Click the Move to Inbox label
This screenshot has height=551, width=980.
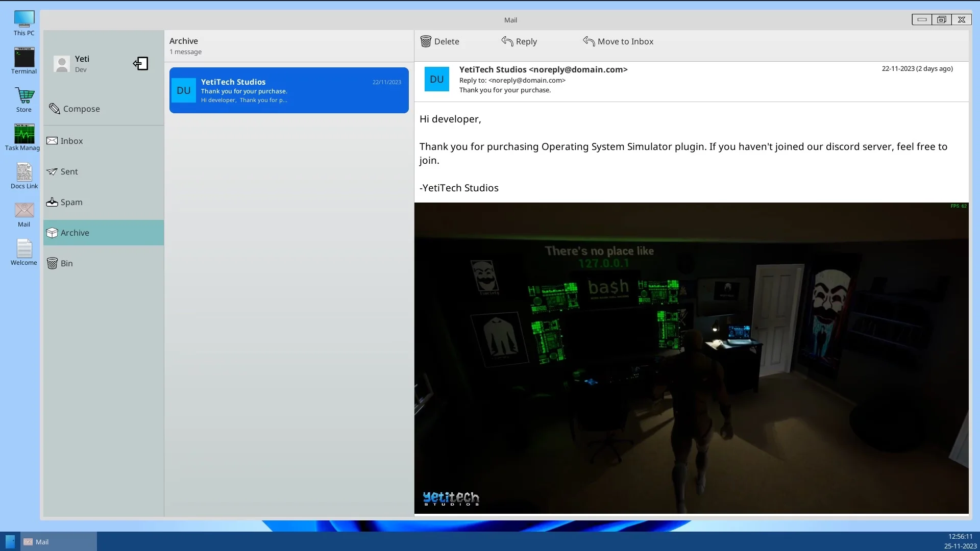click(x=625, y=41)
